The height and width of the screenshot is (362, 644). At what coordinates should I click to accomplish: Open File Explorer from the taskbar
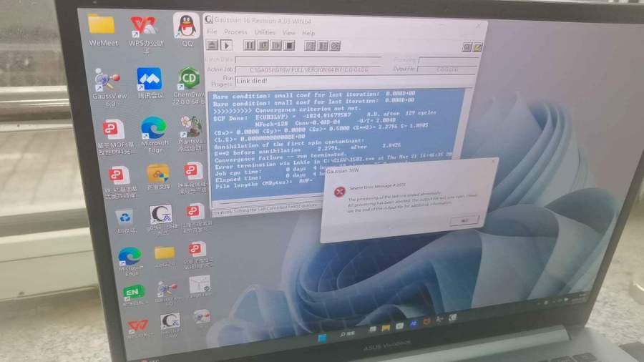click(x=386, y=328)
